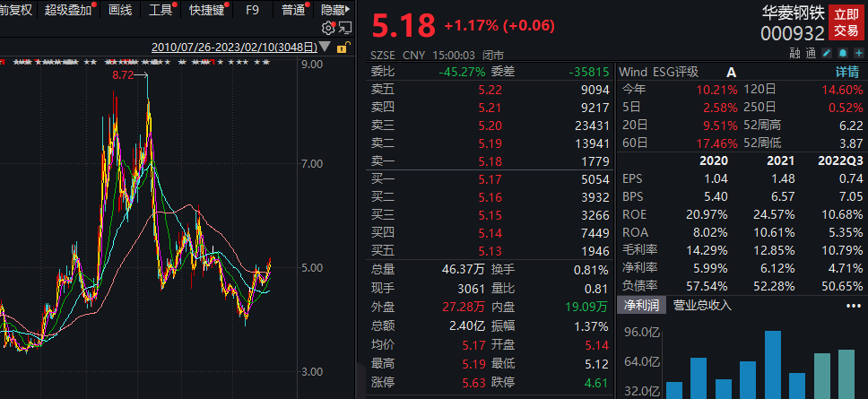The width and height of the screenshot is (868, 399).
Task: Open the 工具 tools menu
Action: [161, 10]
